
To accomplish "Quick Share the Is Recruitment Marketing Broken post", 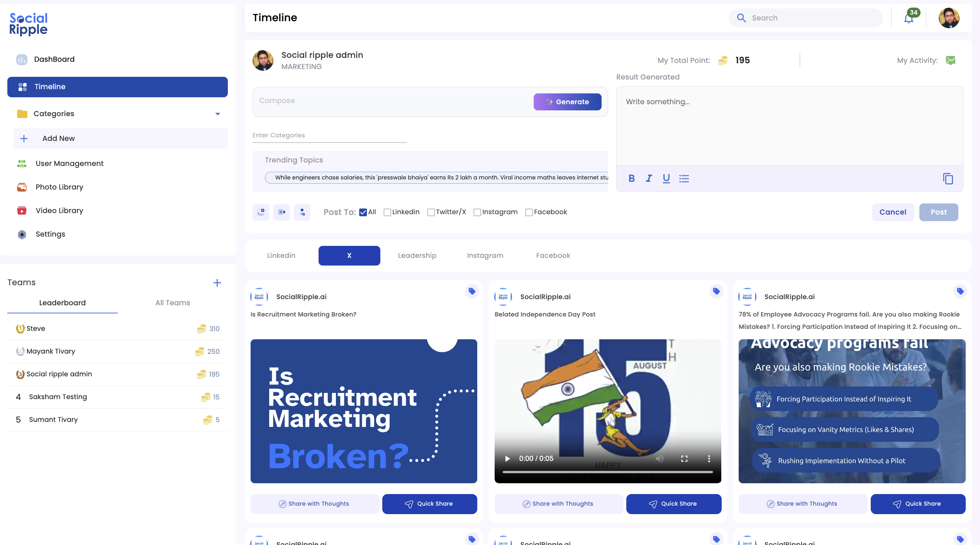I will [x=429, y=504].
